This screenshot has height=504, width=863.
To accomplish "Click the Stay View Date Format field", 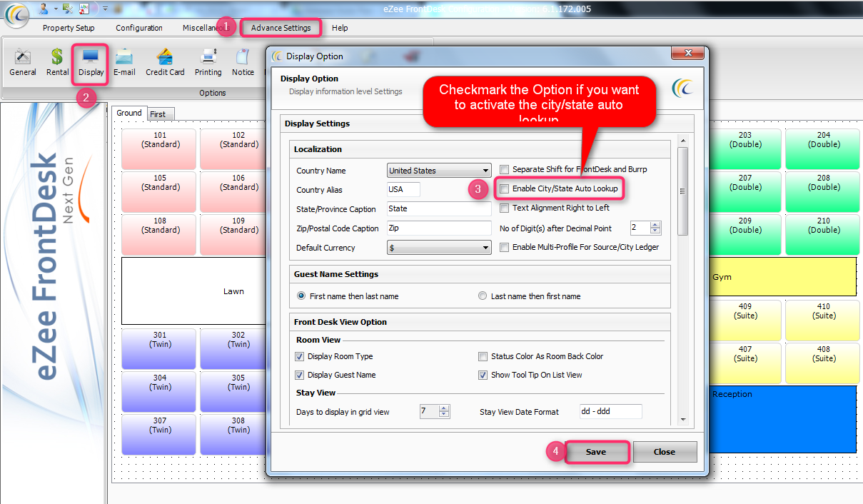I will (611, 411).
